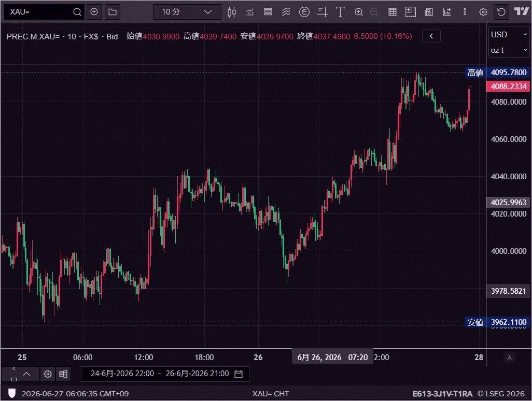The height and width of the screenshot is (401, 532).
Task: Click the 始値 4030.9900 open value
Action: 152,36
